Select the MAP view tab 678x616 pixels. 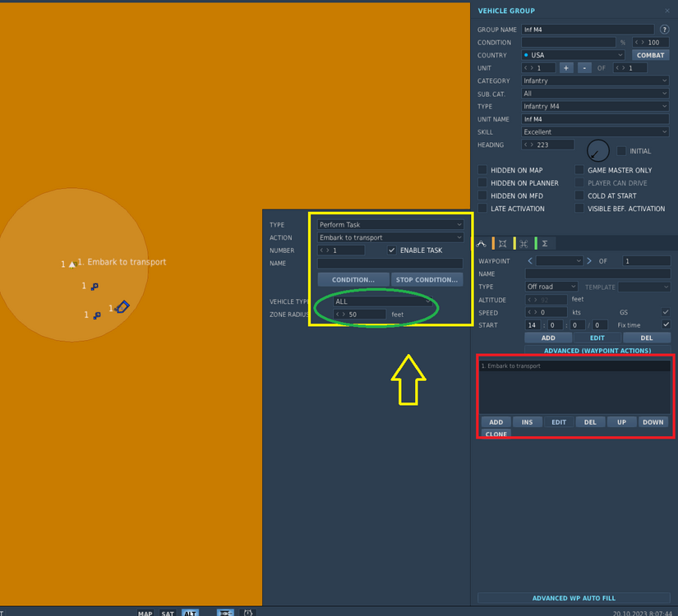(145, 613)
